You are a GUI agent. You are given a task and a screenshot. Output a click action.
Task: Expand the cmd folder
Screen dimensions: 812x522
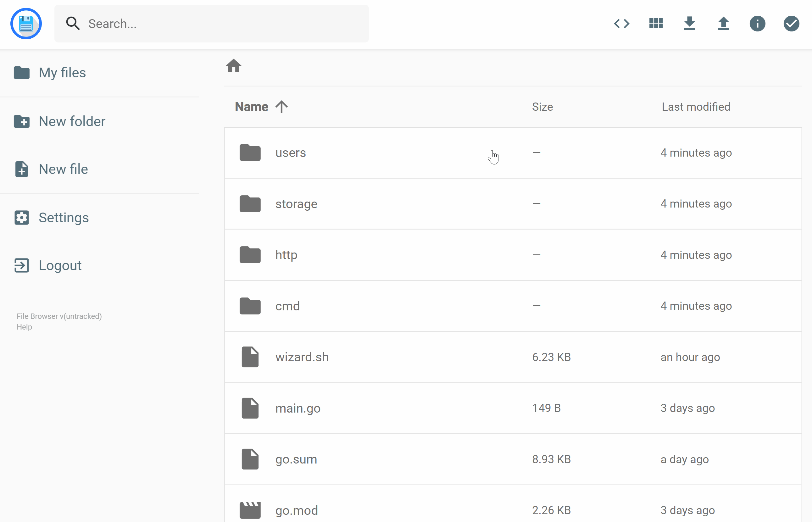pyautogui.click(x=287, y=305)
